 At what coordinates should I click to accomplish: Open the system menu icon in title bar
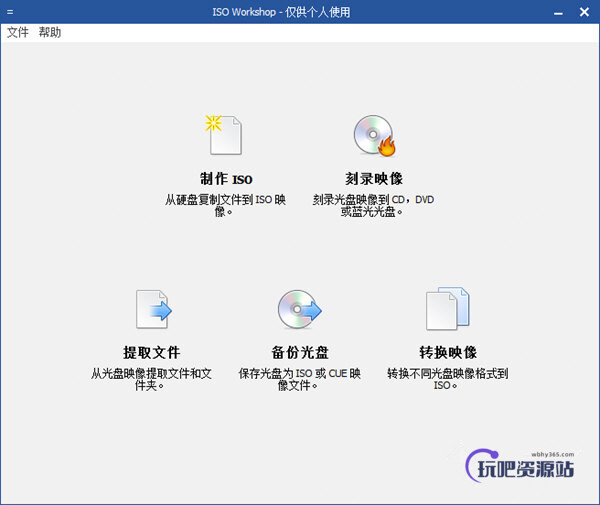click(x=10, y=12)
